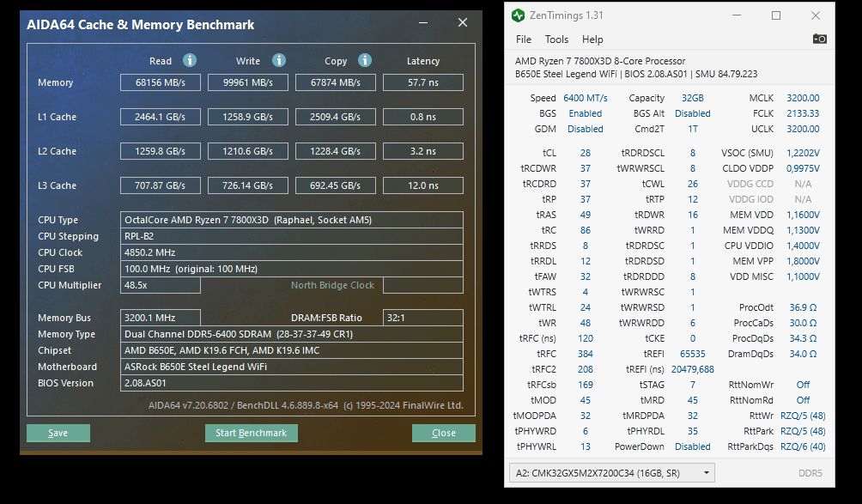Click the empty North Bridge Clock field
This screenshot has width=862, height=504.
click(423, 285)
